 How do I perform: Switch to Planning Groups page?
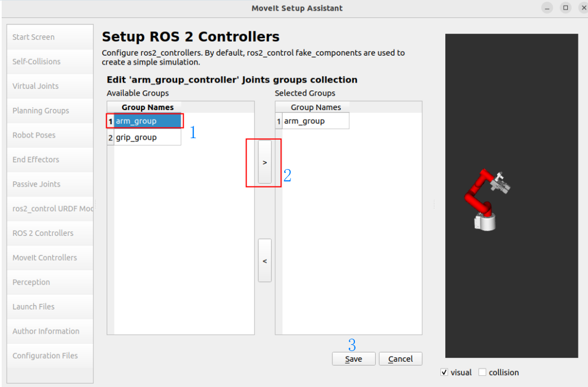tap(50, 111)
